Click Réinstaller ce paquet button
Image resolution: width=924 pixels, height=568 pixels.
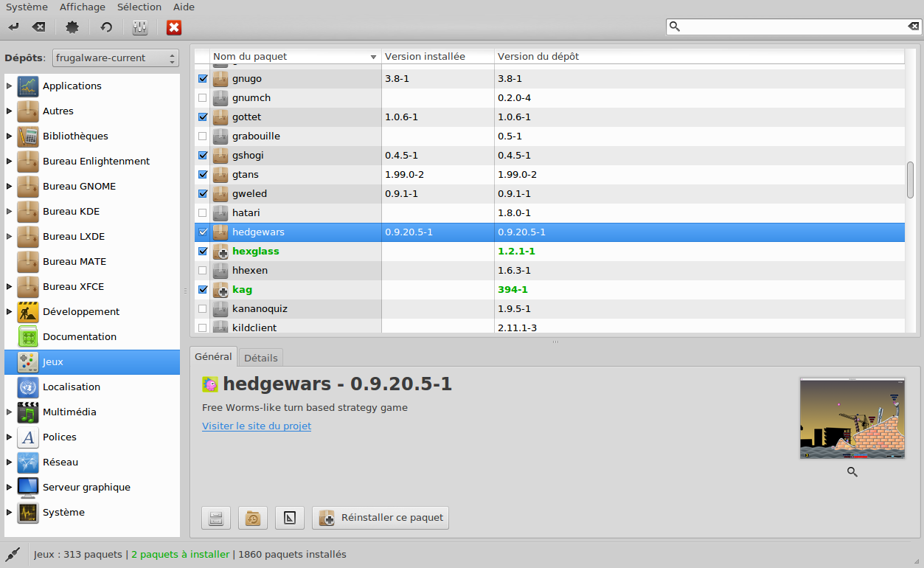(381, 518)
